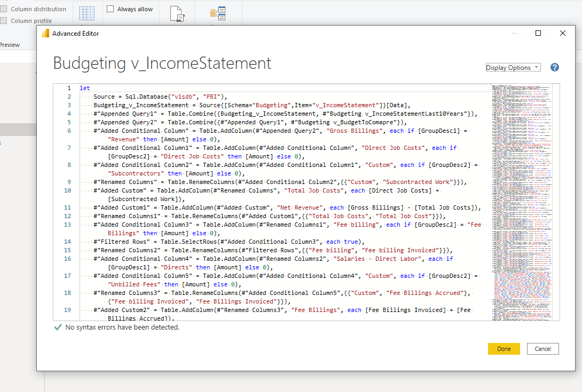
Task: Click "v_IncomeStatement" string on line 3
Action: pyautogui.click(x=346, y=105)
